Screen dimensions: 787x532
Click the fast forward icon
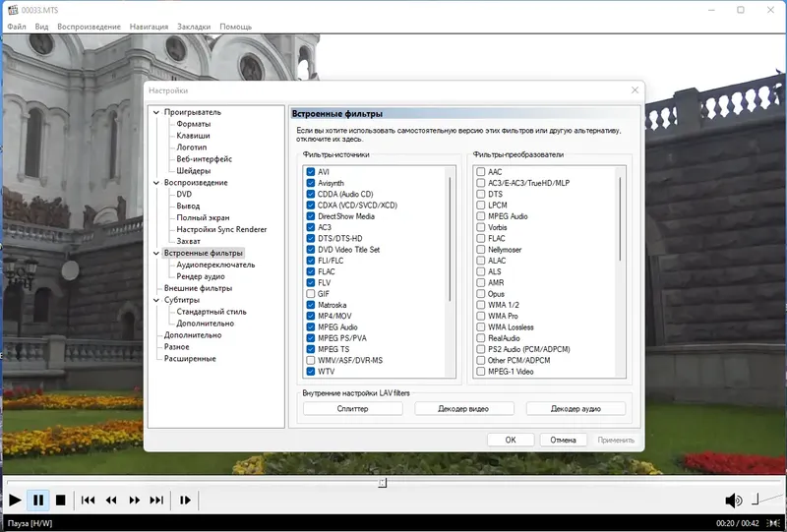point(134,500)
